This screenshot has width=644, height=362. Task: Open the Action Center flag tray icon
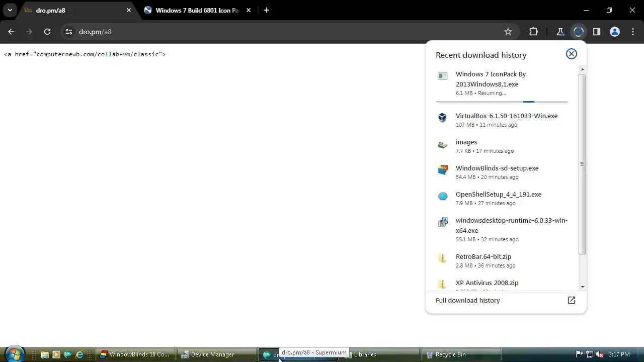pyautogui.click(x=579, y=354)
